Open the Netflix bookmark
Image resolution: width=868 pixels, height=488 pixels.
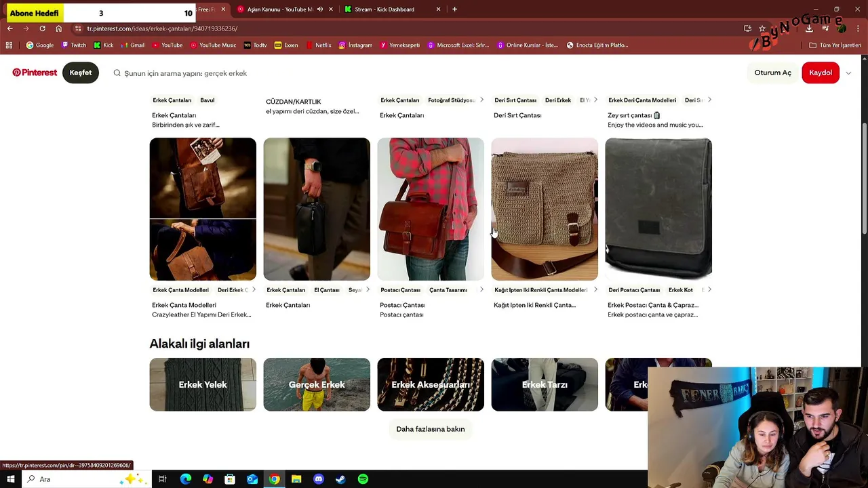coord(319,45)
